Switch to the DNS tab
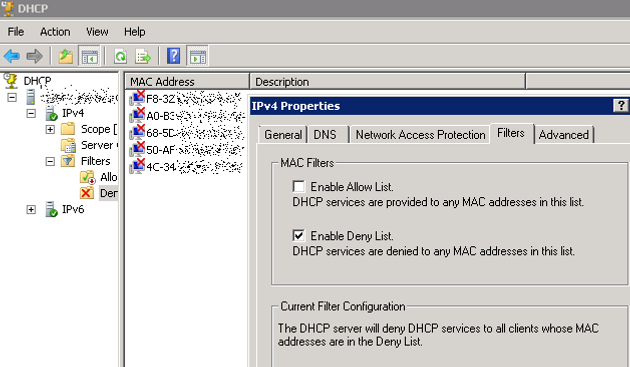630x367 pixels. (325, 135)
